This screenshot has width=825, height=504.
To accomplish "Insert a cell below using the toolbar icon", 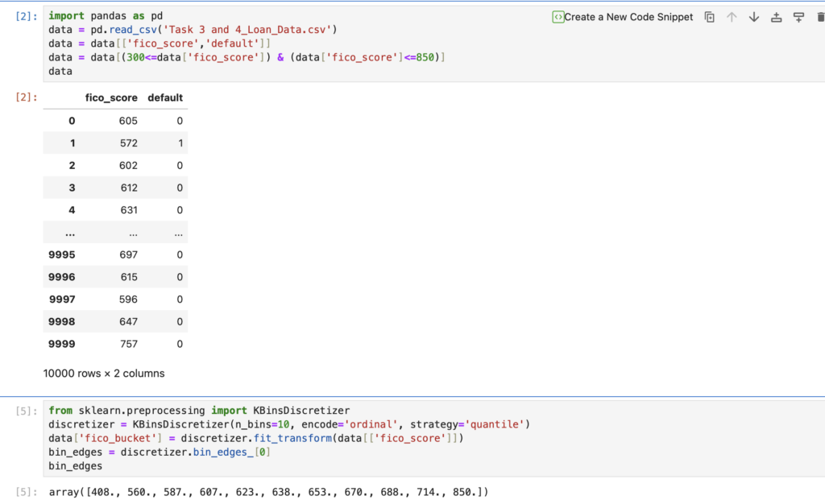I will [x=798, y=17].
